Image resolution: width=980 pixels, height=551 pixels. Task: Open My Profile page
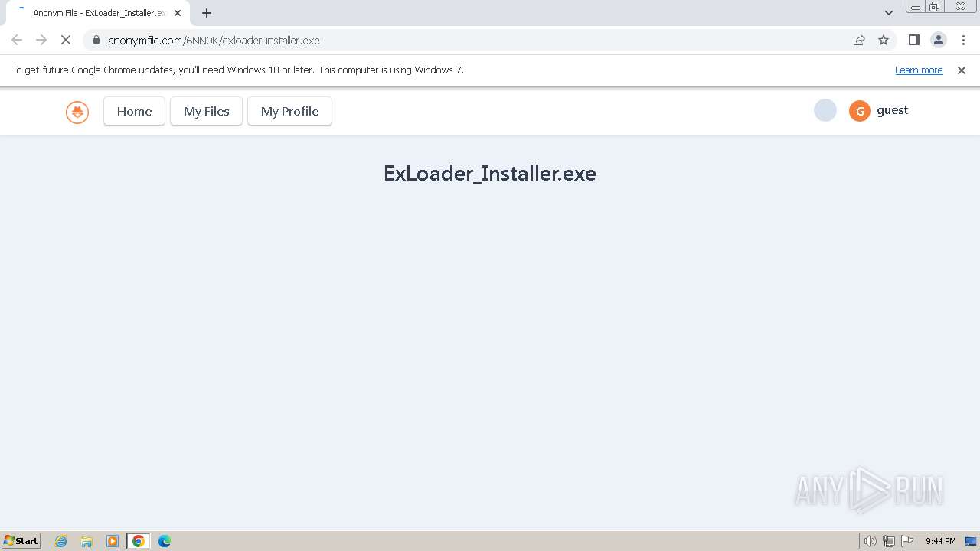[x=289, y=111]
